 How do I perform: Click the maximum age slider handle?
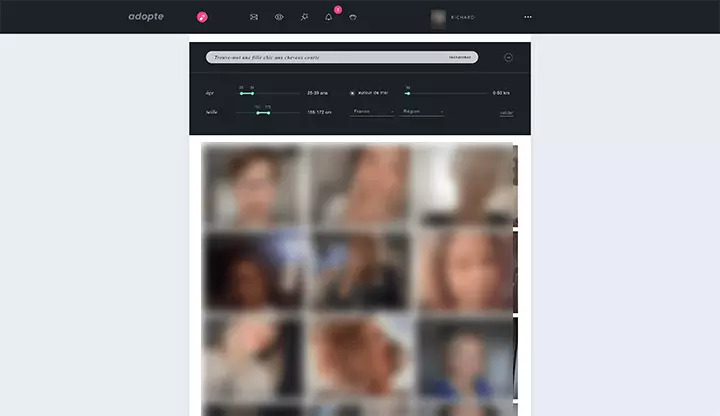pos(253,93)
